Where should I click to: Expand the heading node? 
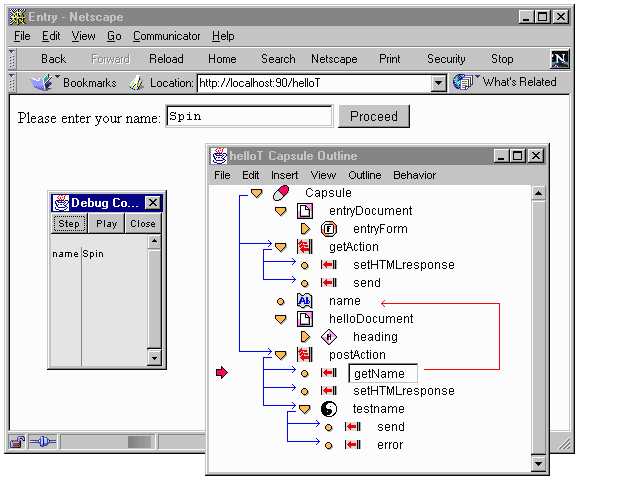tap(305, 337)
